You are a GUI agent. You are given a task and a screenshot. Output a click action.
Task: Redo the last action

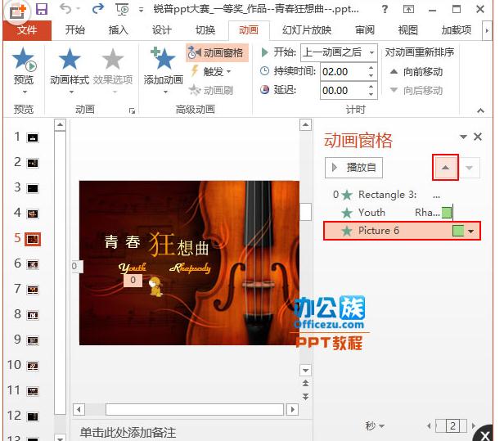pyautogui.click(x=97, y=9)
